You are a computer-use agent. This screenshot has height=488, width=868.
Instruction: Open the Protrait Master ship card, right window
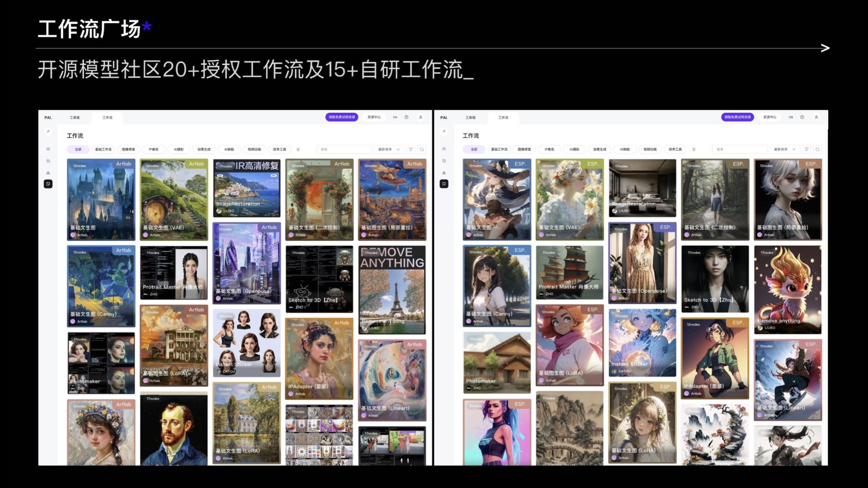(570, 272)
